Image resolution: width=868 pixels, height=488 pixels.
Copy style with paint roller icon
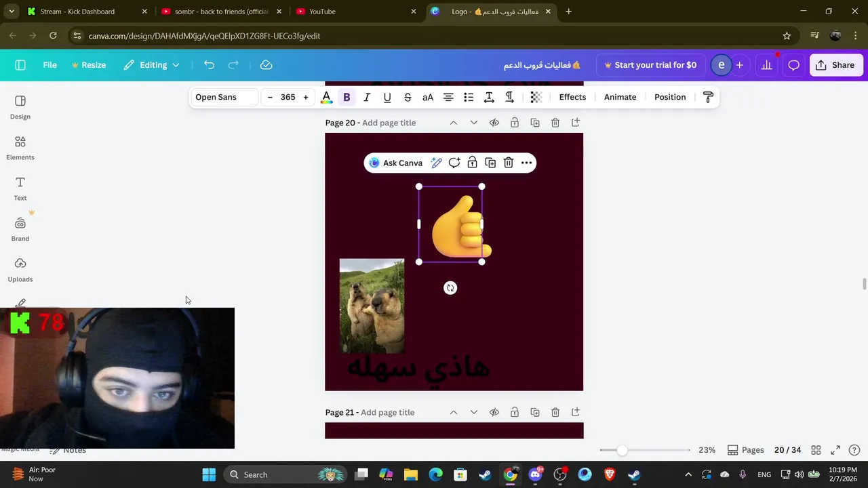pyautogui.click(x=709, y=97)
